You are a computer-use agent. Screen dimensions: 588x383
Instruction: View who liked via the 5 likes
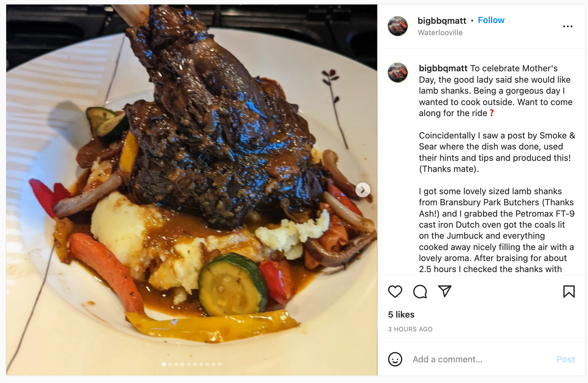[x=401, y=314]
